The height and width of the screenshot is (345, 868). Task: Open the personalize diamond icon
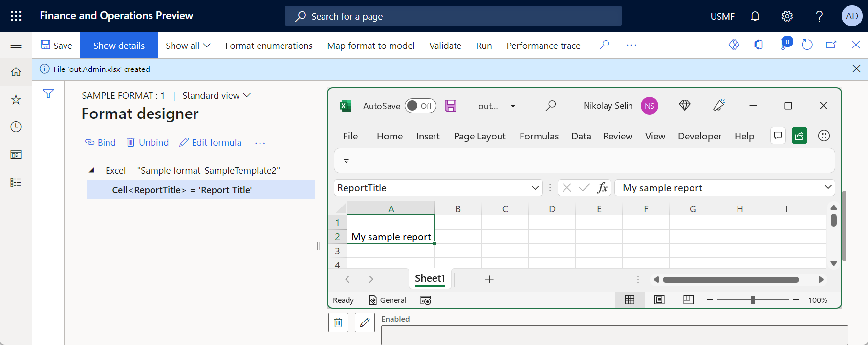click(x=734, y=45)
